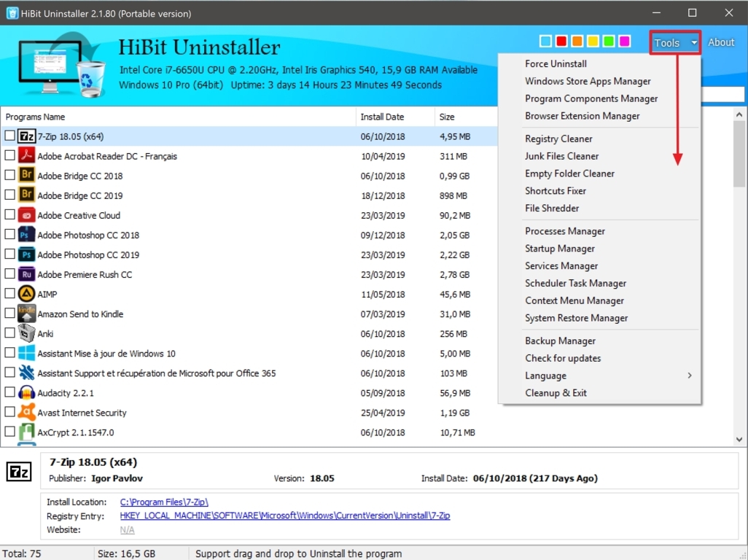Click the N/A website link

tap(127, 529)
